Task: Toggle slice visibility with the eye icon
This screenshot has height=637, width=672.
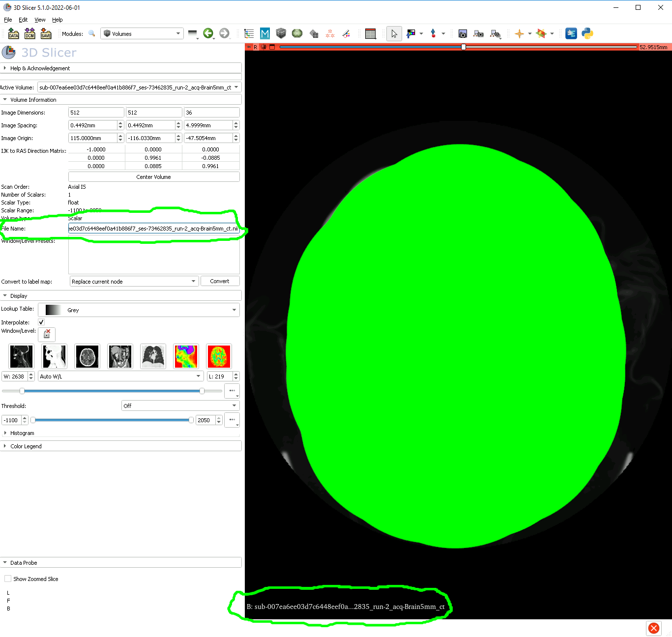Action: [263, 47]
